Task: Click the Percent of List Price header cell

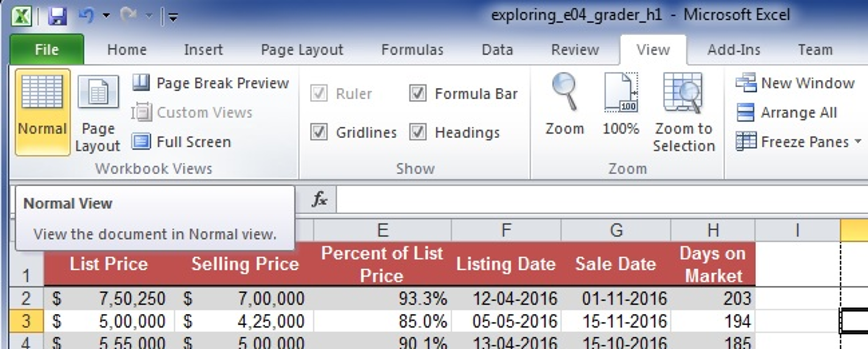Action: (382, 264)
